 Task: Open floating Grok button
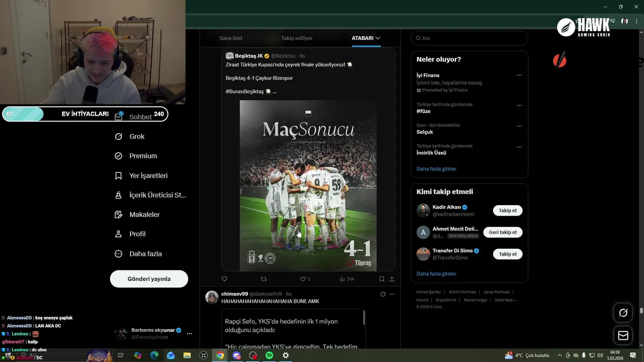coord(623,313)
